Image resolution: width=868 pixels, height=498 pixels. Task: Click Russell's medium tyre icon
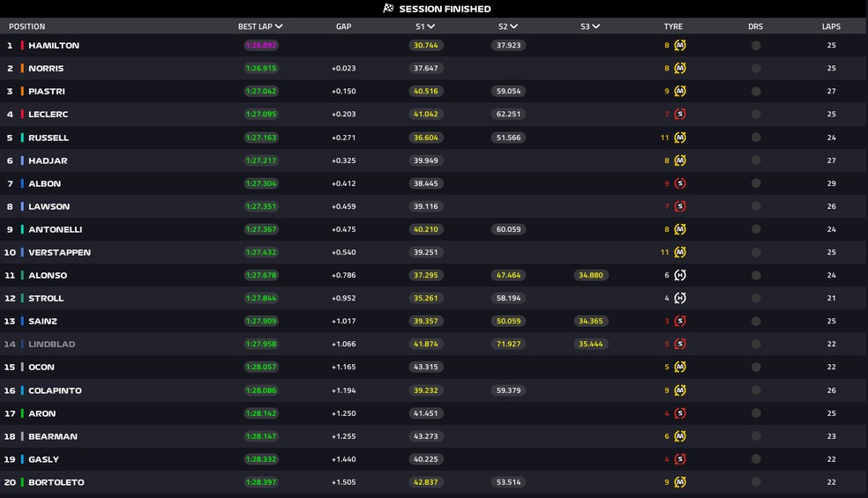point(680,138)
